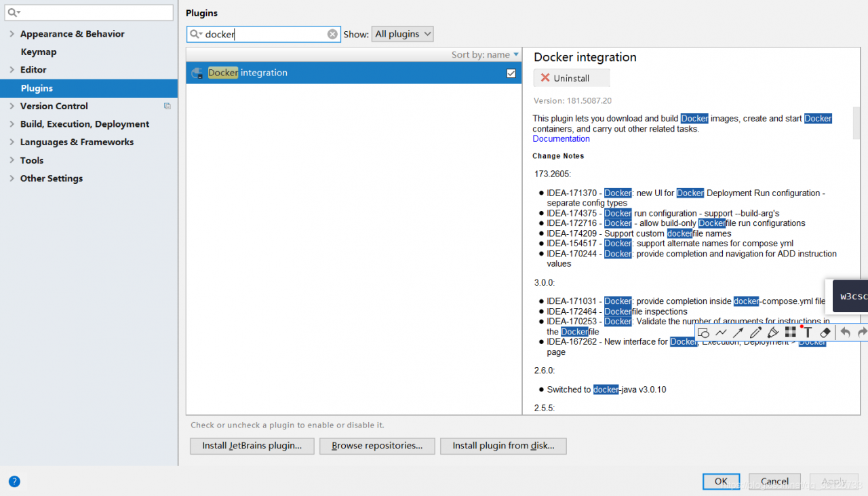Select the mosaic blur tool
This screenshot has width=868, height=496.
point(790,332)
